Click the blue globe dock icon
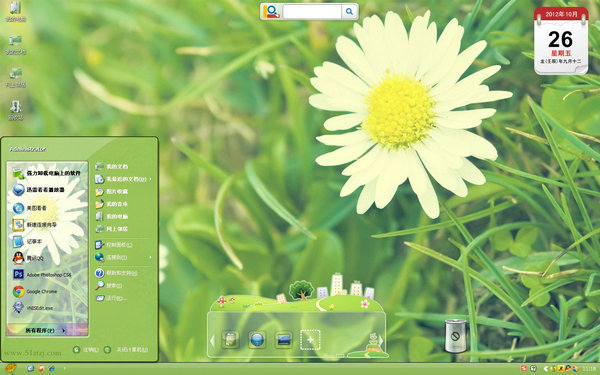Screen dimensions: 600x375 click(x=257, y=339)
